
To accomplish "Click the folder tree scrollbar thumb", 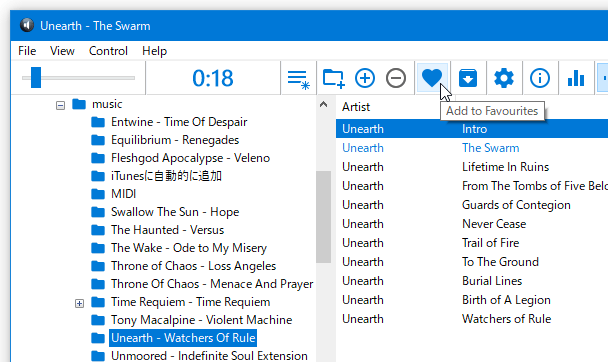I will [323, 217].
